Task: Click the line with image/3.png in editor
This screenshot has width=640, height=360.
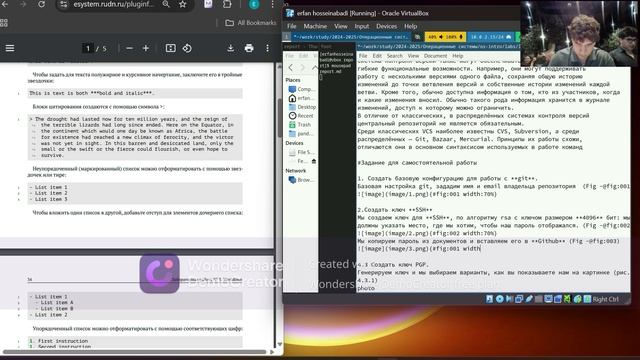Action: (x=419, y=249)
